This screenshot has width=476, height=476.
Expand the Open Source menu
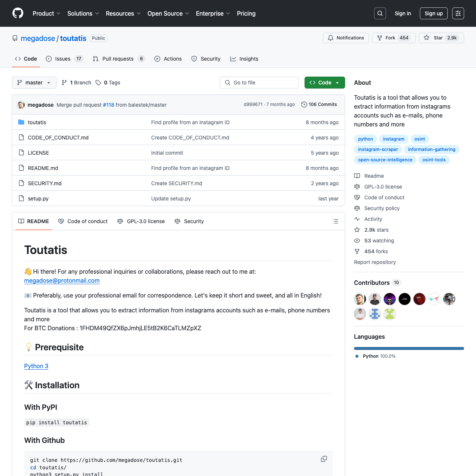click(168, 13)
